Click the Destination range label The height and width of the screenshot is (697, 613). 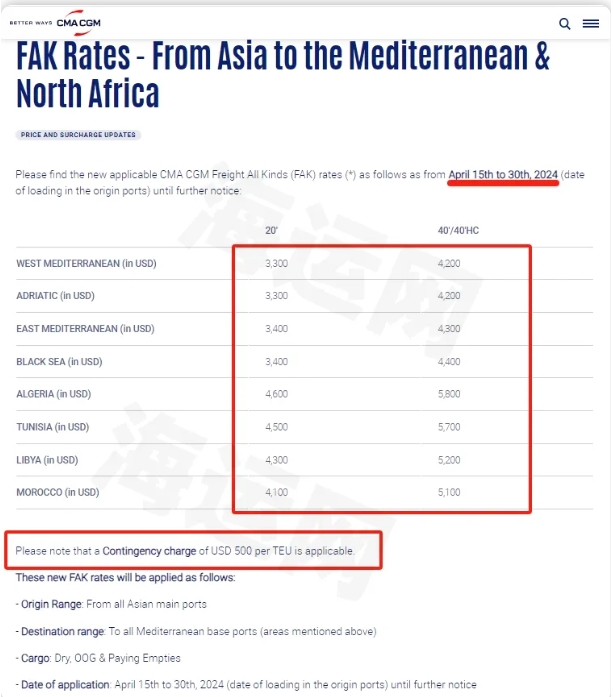(63, 631)
